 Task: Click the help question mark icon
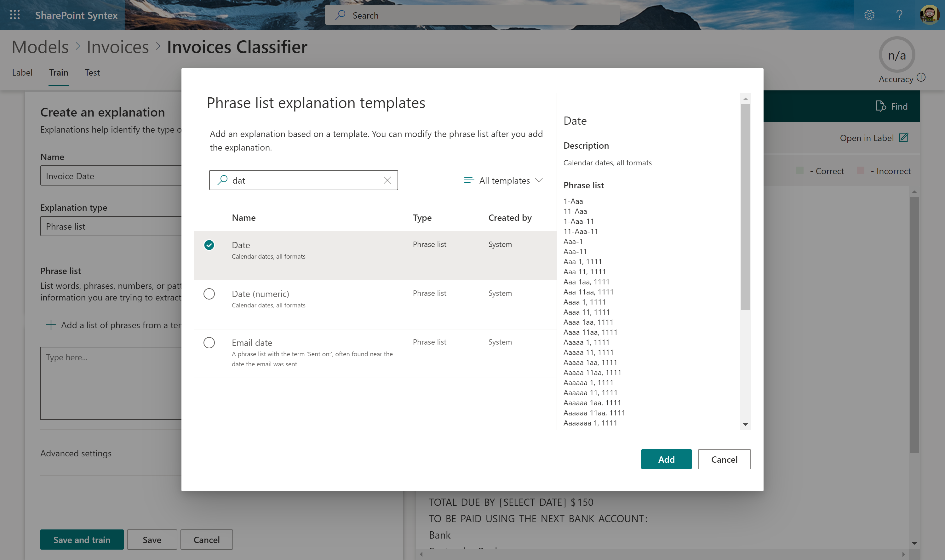(x=899, y=15)
